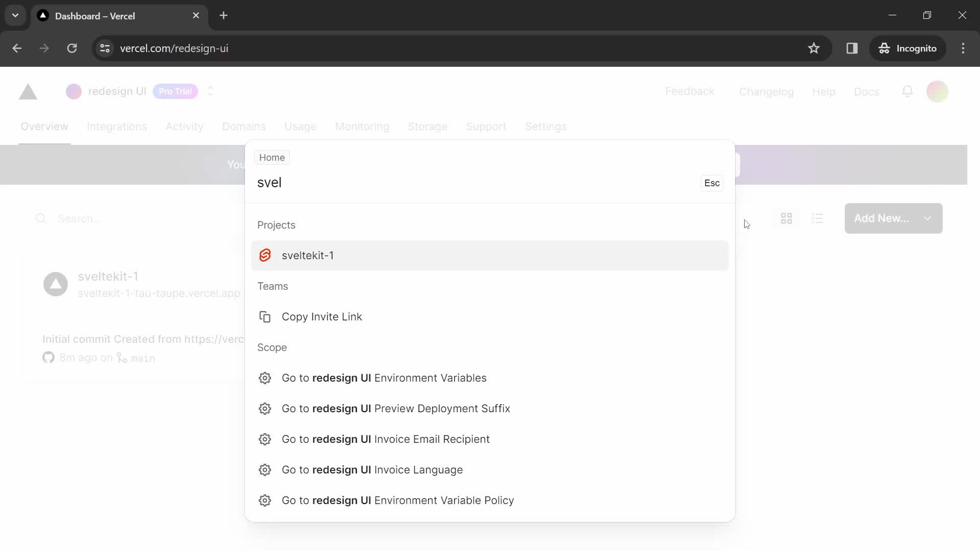The image size is (980, 551).
Task: Click the SvelteKit-1 project icon
Action: pyautogui.click(x=264, y=255)
